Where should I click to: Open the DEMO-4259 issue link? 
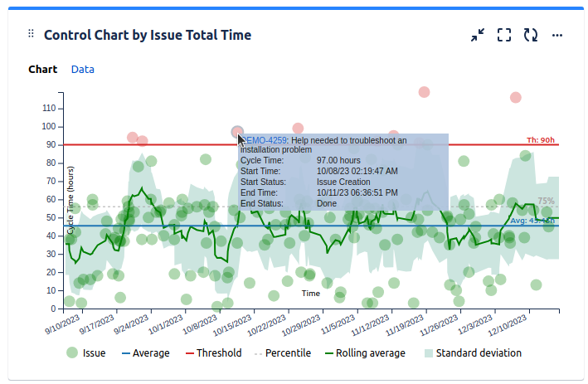(265, 140)
